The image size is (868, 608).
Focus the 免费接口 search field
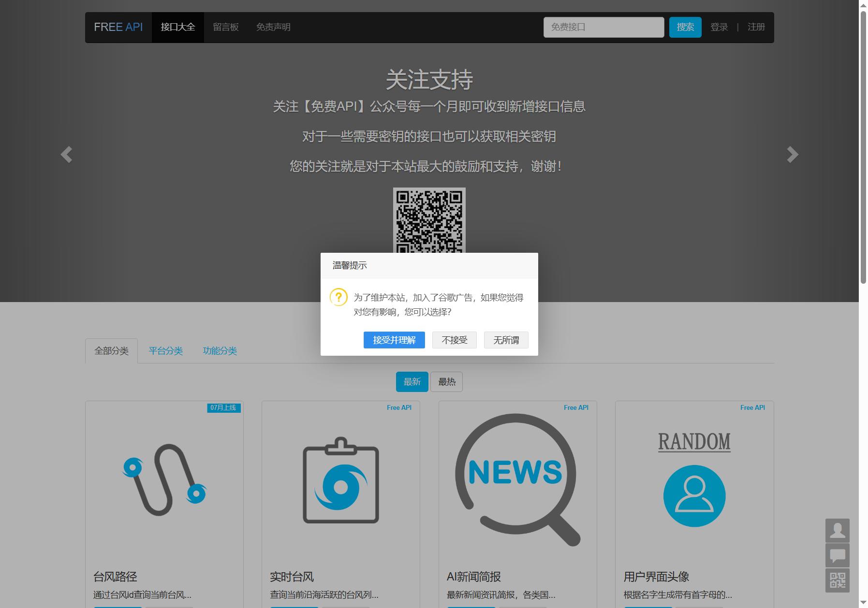(x=603, y=27)
